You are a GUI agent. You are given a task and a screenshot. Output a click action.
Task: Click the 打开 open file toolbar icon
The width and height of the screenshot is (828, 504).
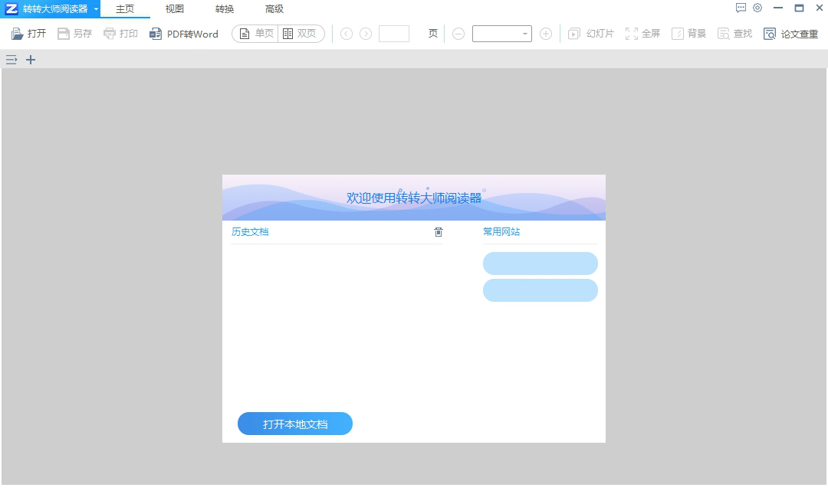[x=18, y=34]
